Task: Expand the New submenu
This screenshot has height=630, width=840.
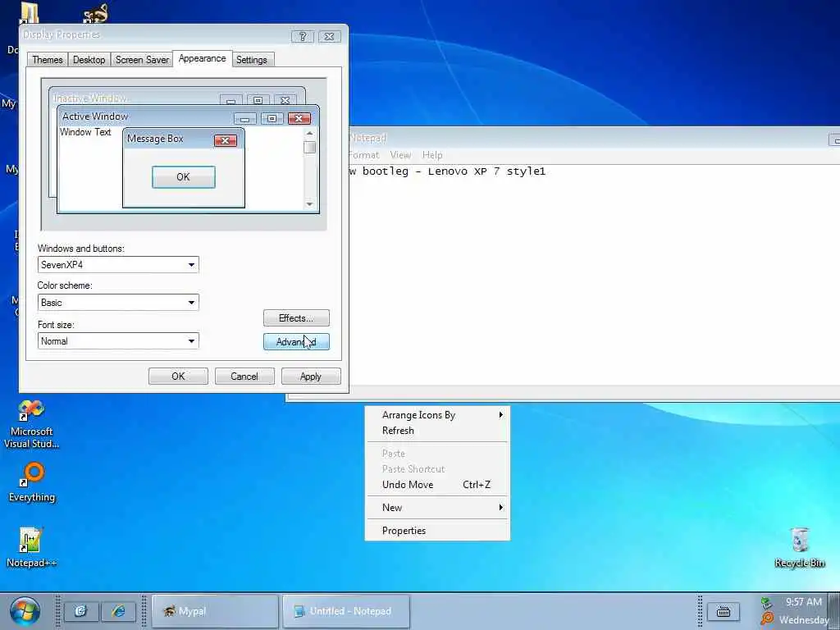Action: point(437,507)
